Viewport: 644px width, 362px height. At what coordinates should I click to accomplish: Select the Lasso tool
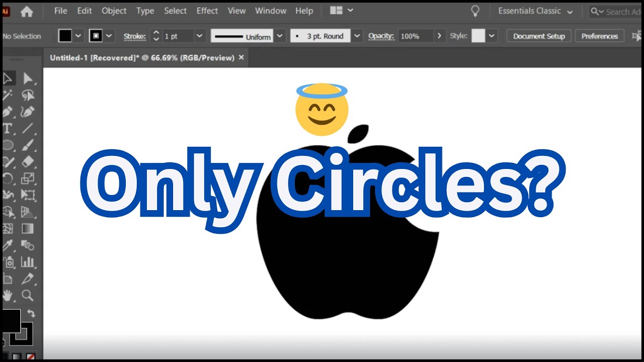[28, 95]
